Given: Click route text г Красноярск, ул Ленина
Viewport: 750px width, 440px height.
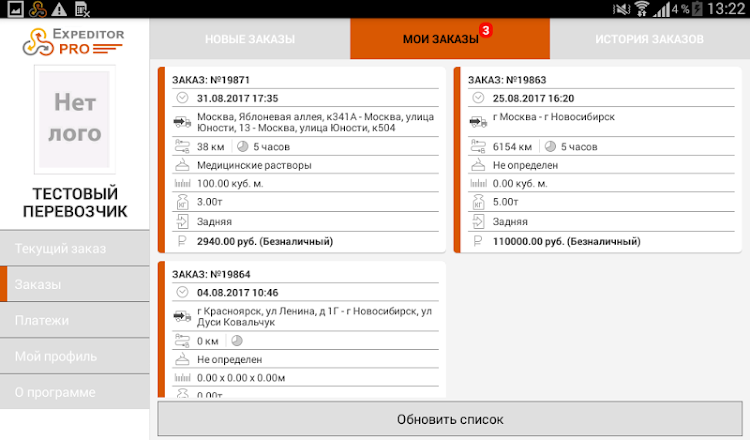Looking at the screenshot, I should click(x=314, y=316).
